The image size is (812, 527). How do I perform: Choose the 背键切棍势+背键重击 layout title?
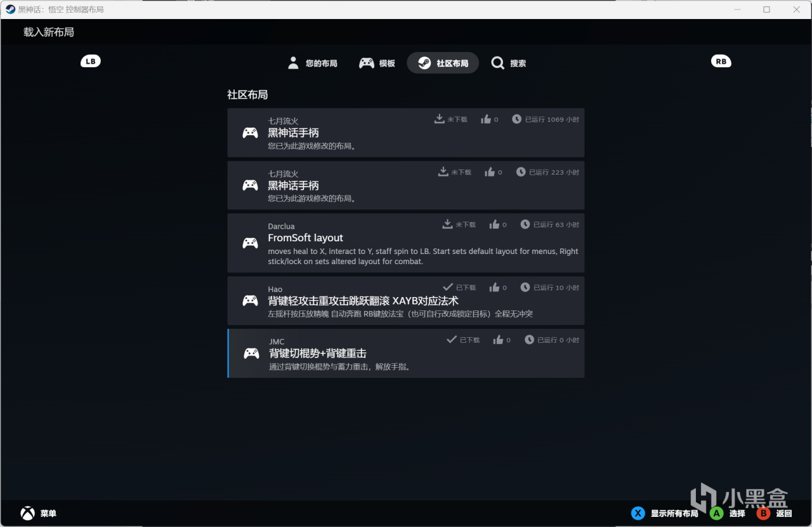pyautogui.click(x=318, y=354)
